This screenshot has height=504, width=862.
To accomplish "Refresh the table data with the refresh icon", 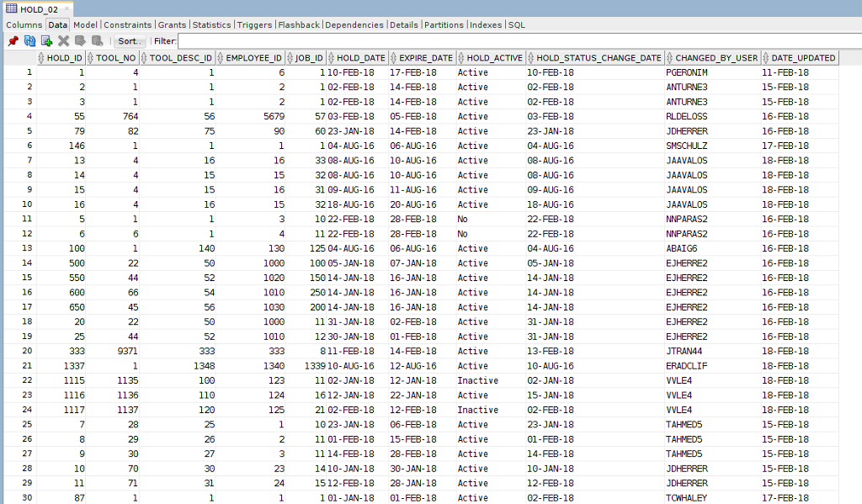I will click(29, 42).
